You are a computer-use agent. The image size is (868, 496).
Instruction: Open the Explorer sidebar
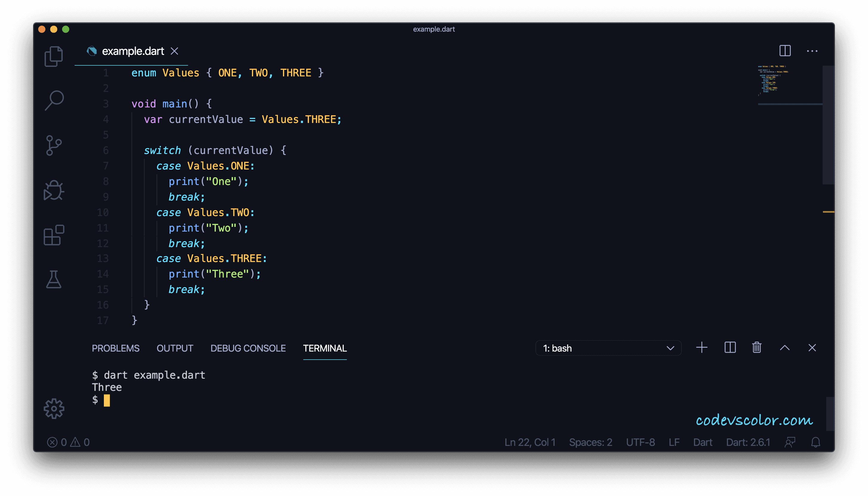[x=53, y=56]
